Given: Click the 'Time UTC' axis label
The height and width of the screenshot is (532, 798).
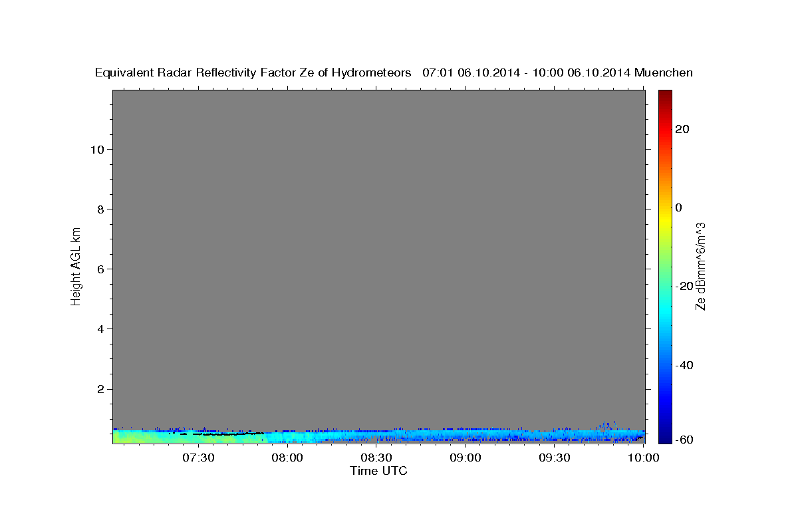Looking at the screenshot, I should click(x=378, y=471).
